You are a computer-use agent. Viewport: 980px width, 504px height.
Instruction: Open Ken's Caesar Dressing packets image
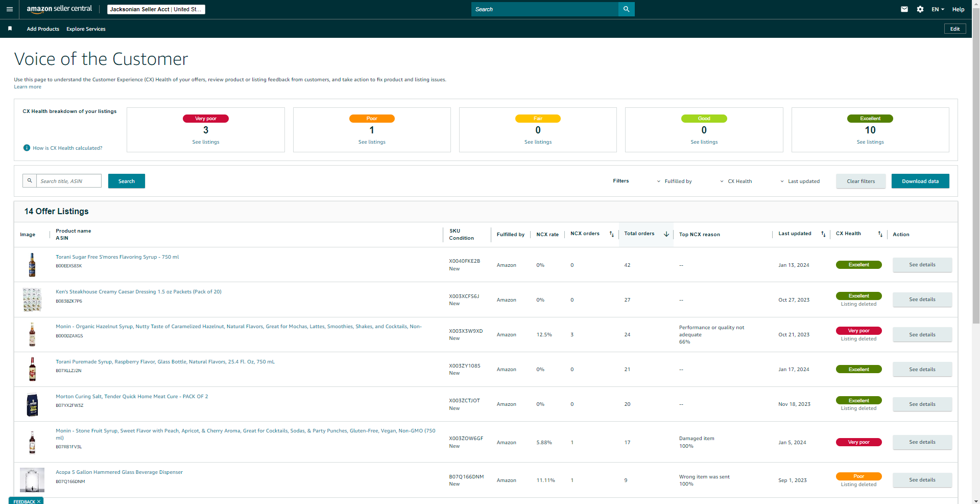tap(32, 300)
